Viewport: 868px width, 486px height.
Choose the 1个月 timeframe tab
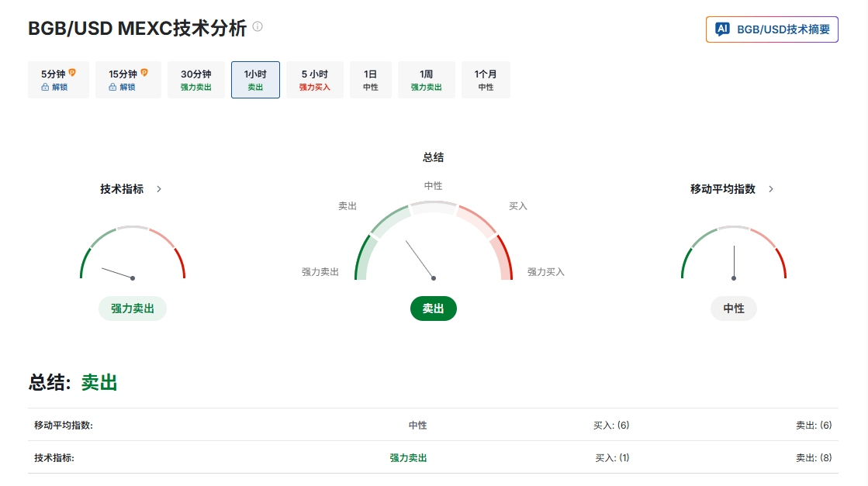tap(486, 80)
